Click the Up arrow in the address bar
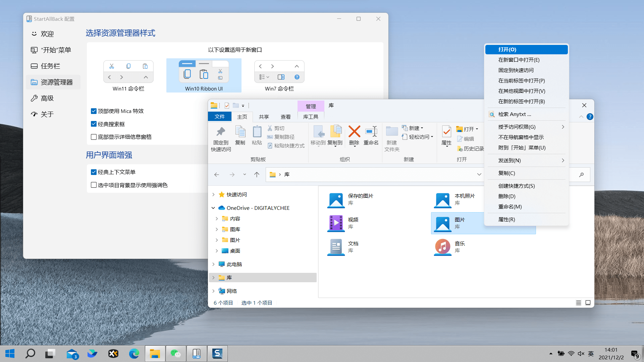644x362 pixels. (257, 175)
